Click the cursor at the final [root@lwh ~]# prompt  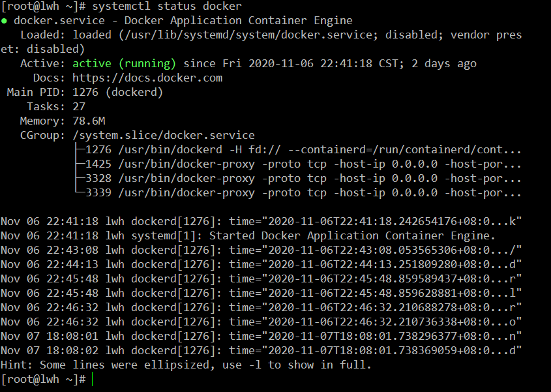click(93, 380)
